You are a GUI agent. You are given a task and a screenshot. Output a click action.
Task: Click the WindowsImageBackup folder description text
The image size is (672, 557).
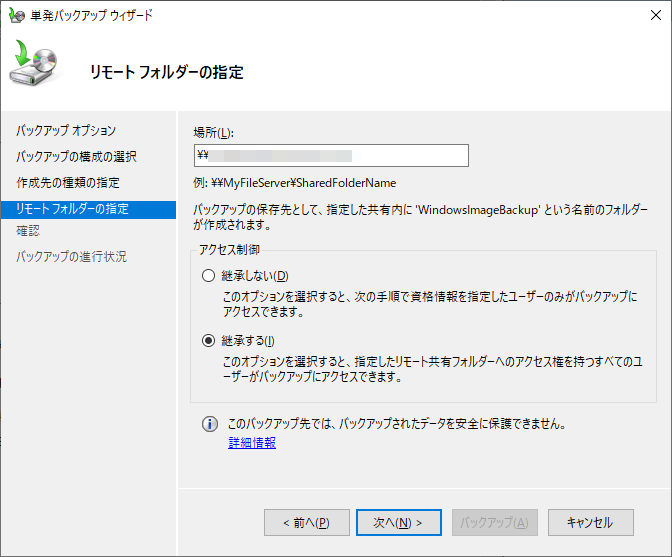click(420, 217)
